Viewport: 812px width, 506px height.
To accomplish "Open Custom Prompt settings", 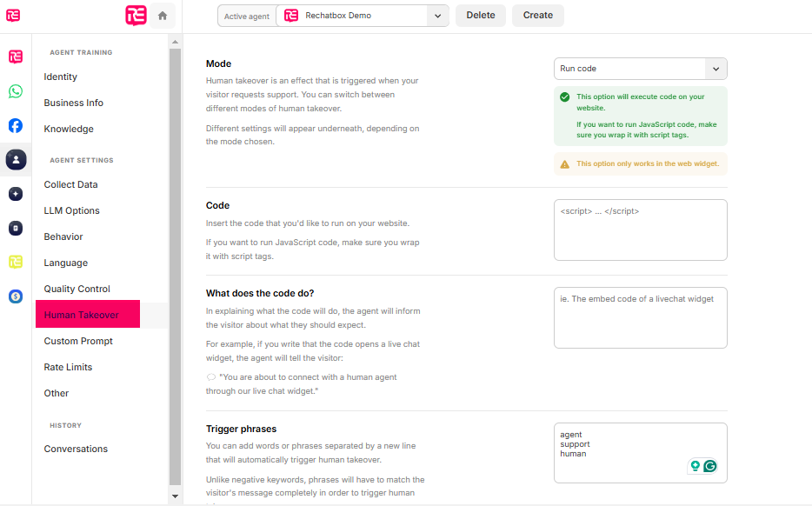I will pyautogui.click(x=78, y=341).
